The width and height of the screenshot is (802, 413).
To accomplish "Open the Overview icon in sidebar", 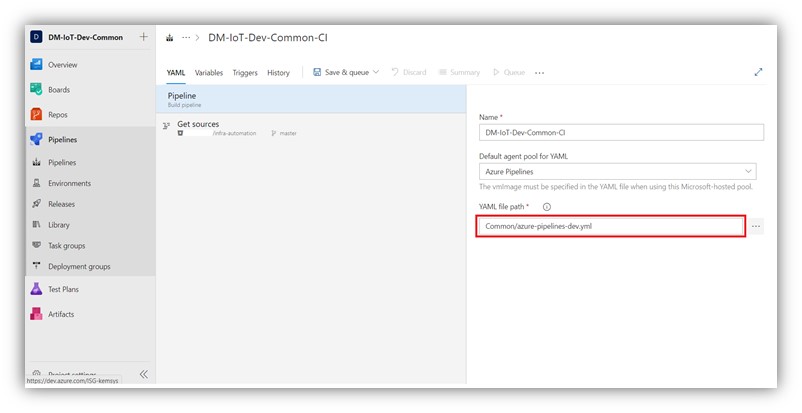I will click(x=36, y=64).
